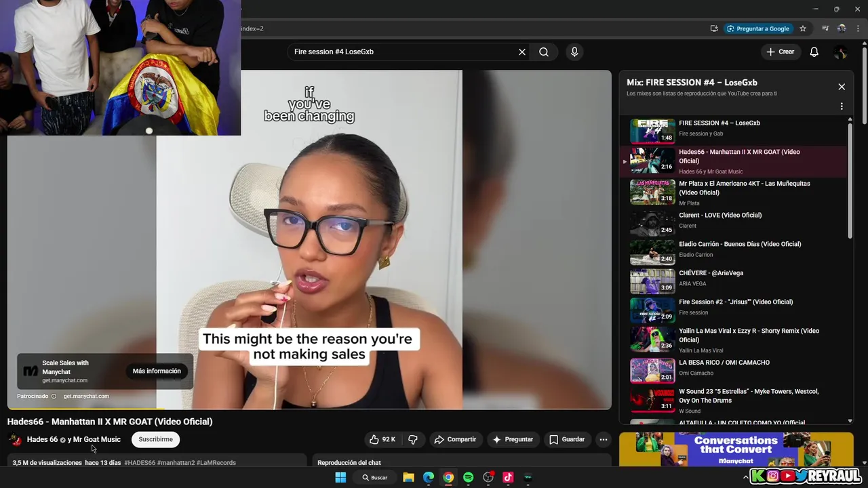Click the install app icon in address bar
This screenshot has width=868, height=488.
pyautogui.click(x=714, y=28)
